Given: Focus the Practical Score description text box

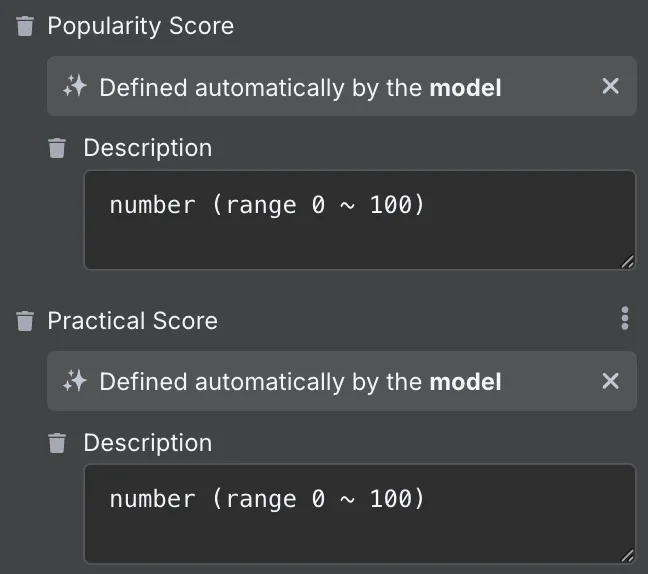Looking at the screenshot, I should (360, 514).
